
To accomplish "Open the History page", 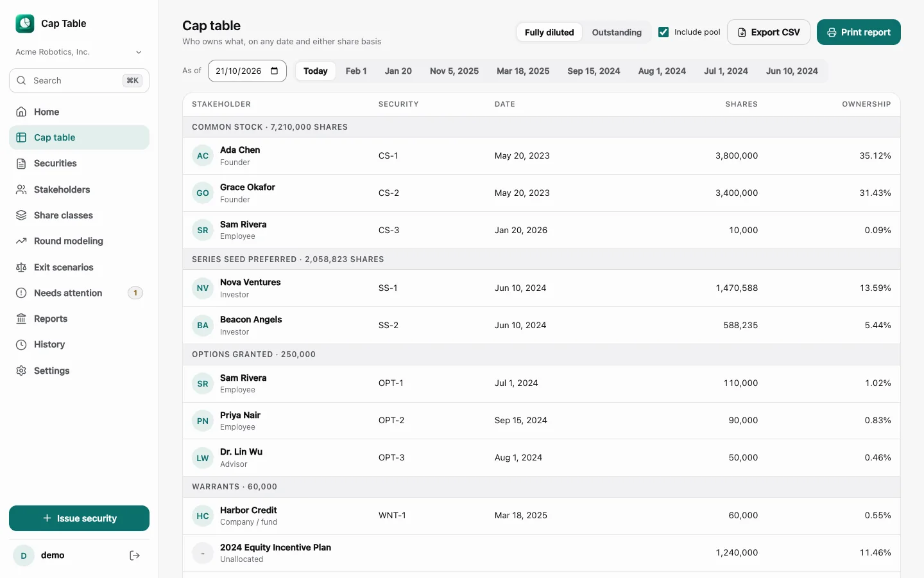I will 79,344.
